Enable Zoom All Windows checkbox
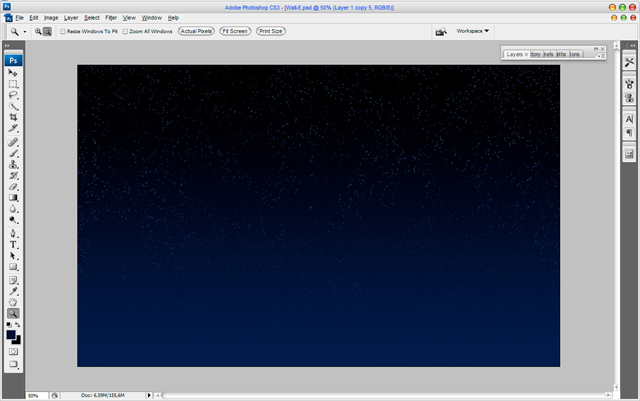640x401 pixels. (x=125, y=31)
